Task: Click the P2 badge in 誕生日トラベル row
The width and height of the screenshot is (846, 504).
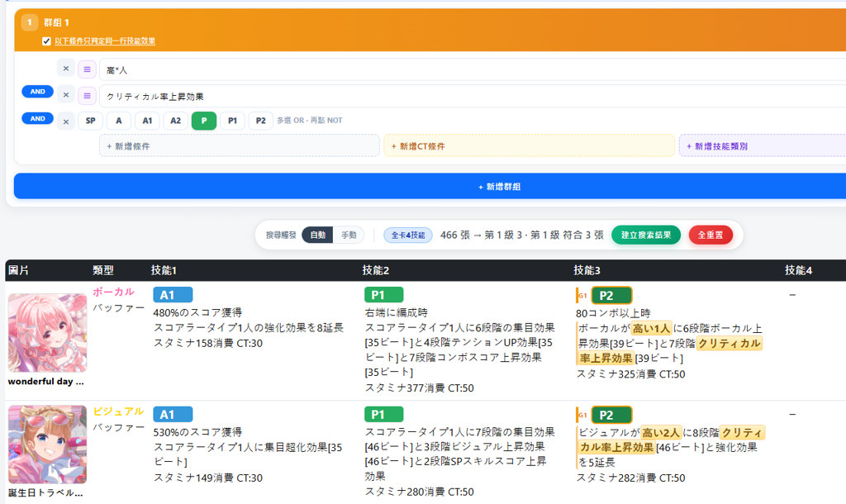Action: (612, 415)
